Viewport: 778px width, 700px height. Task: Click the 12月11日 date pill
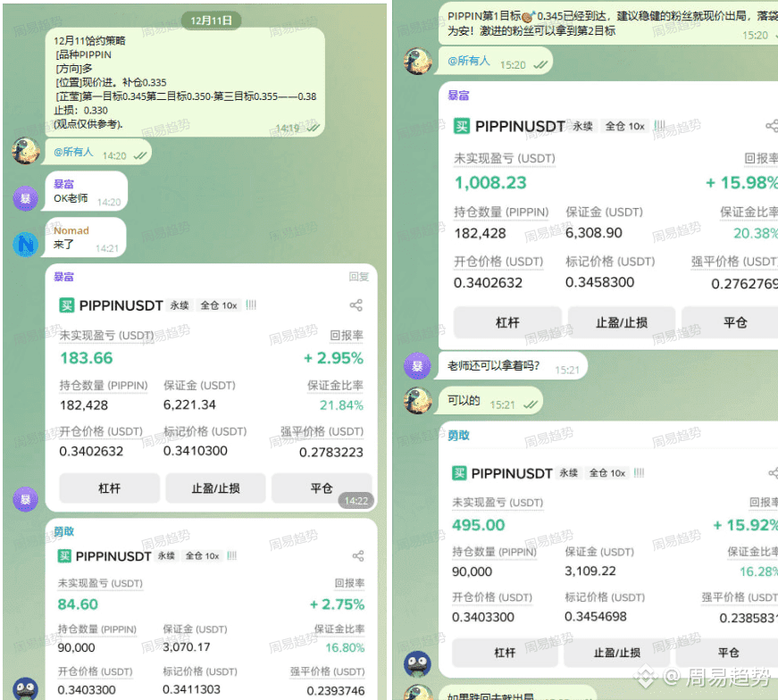(212, 21)
